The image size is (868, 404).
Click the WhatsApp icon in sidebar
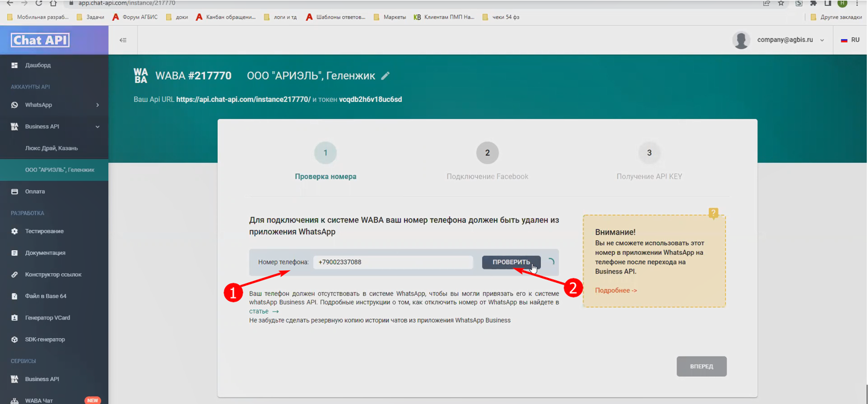coord(14,105)
